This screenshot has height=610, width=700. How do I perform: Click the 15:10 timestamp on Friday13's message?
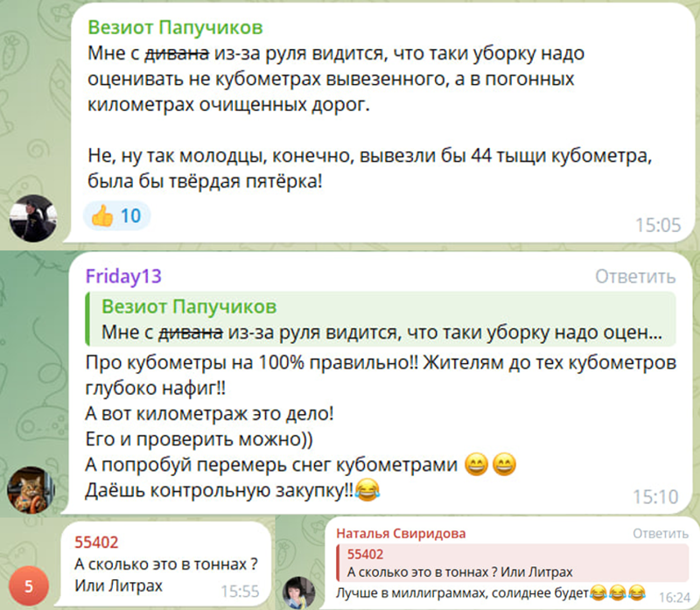coord(655,496)
